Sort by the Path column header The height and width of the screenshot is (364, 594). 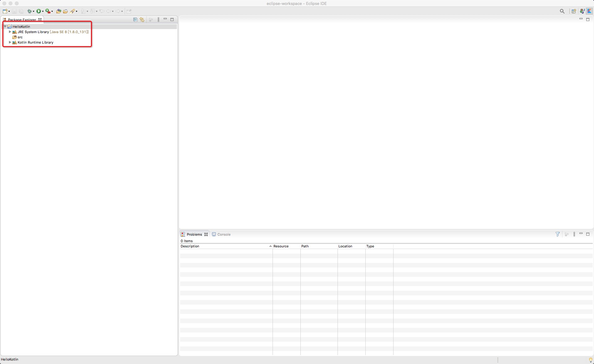coord(319,246)
